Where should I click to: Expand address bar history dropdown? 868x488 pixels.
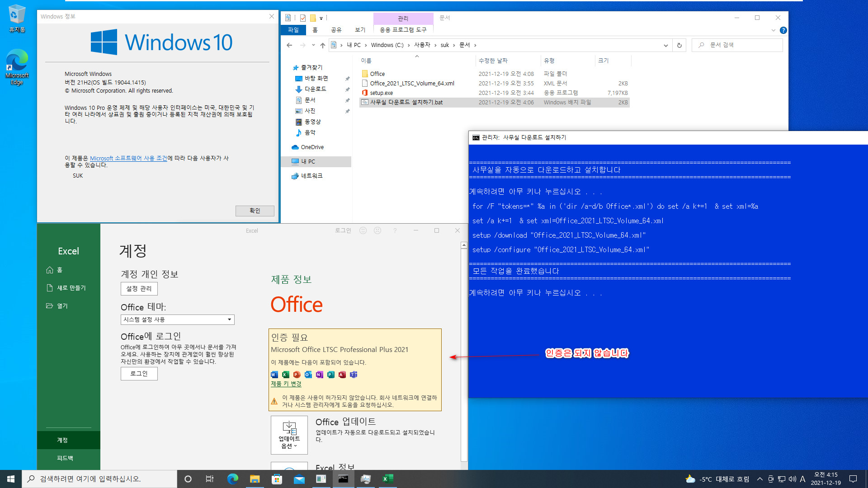point(665,45)
